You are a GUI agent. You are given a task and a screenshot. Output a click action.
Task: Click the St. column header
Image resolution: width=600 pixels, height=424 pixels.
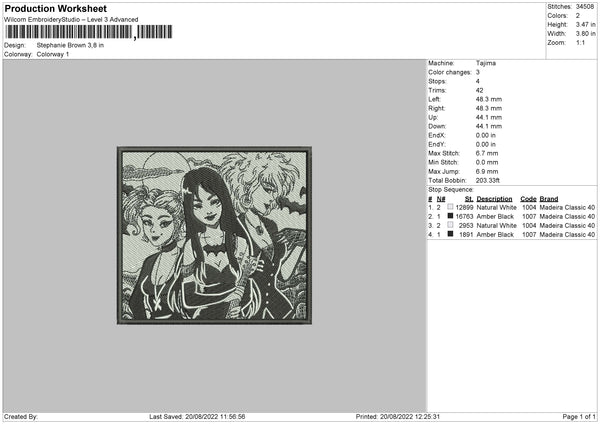click(469, 199)
